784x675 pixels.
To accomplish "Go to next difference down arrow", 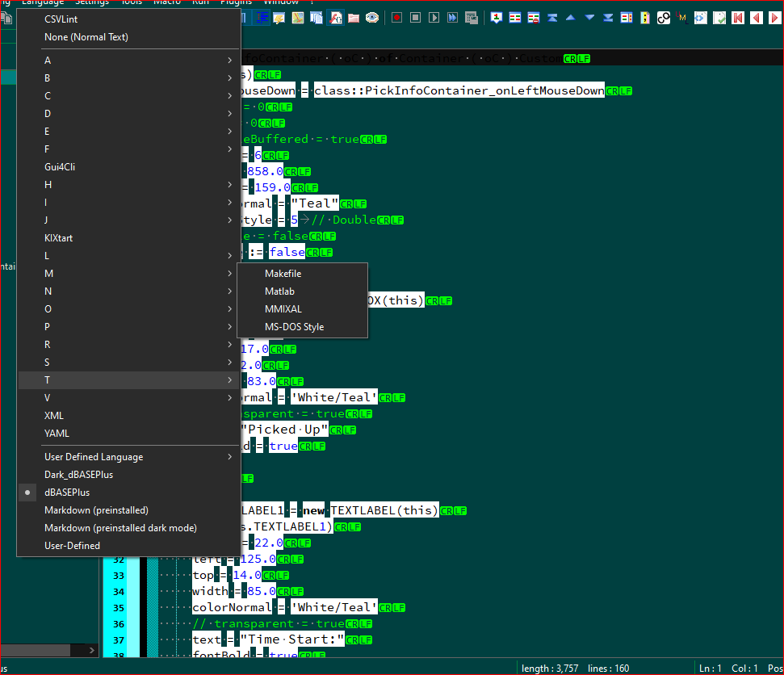I will tap(589, 18).
